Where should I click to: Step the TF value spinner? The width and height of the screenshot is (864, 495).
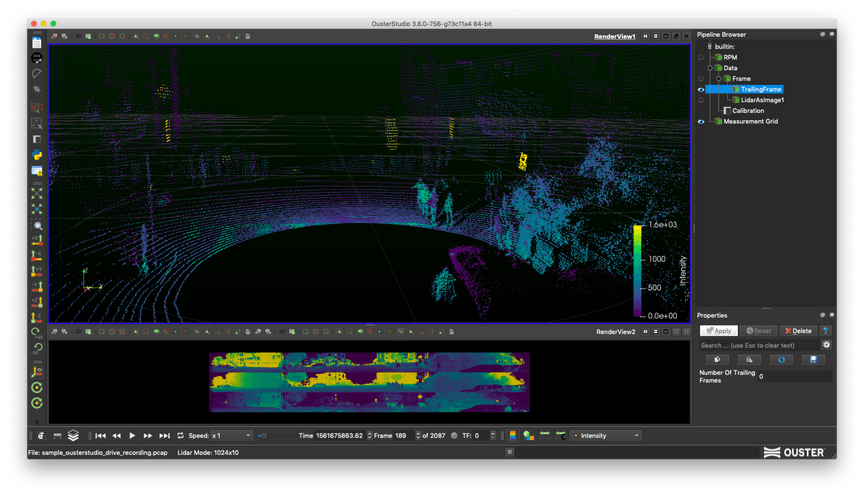(493, 435)
